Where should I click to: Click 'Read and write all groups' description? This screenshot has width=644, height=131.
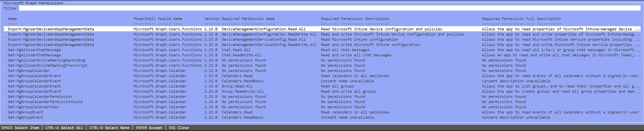coord(348,92)
